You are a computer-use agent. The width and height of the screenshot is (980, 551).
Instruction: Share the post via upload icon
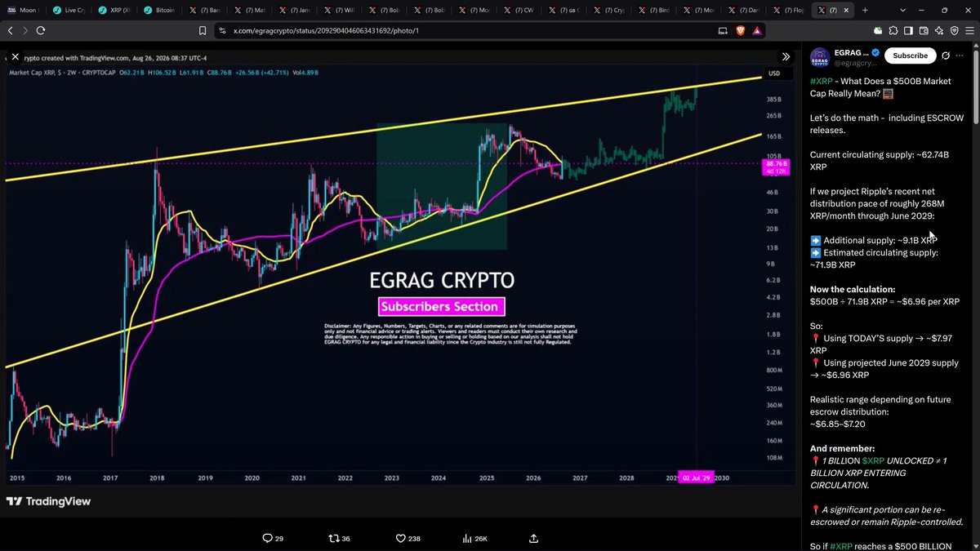tap(533, 539)
